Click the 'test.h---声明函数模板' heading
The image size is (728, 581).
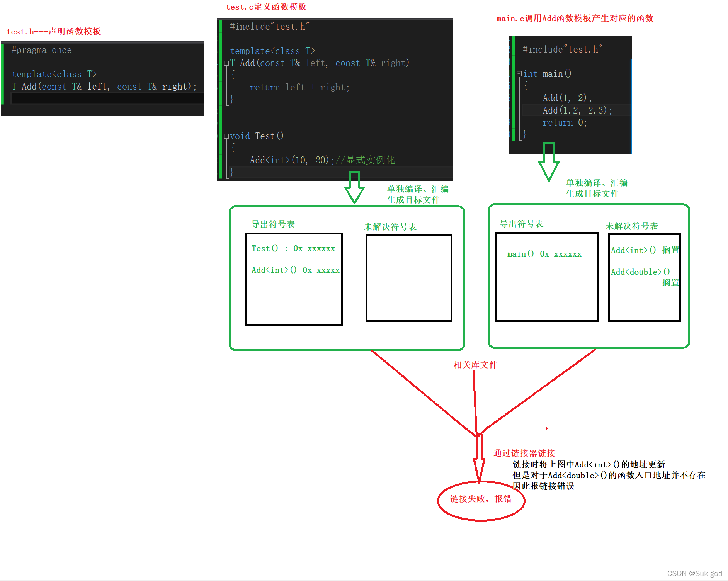click(54, 32)
